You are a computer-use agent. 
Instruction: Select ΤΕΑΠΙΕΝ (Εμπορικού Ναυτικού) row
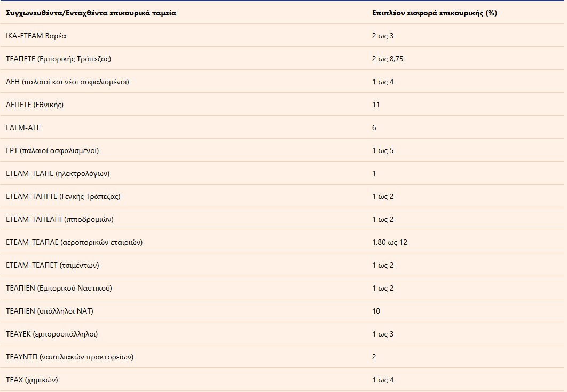(282, 287)
